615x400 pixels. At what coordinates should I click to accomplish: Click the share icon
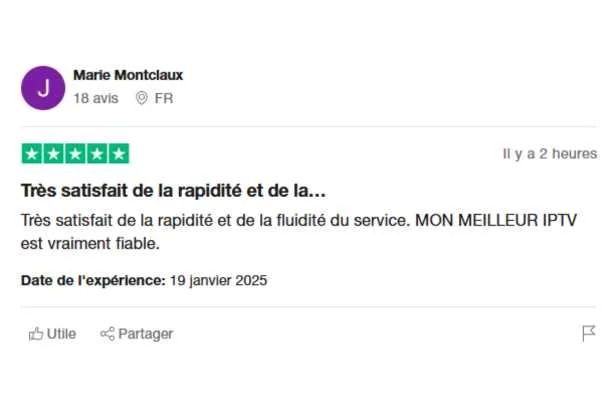[107, 334]
